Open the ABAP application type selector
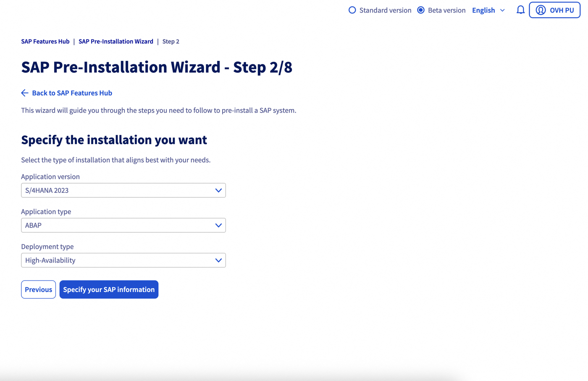The height and width of the screenshot is (381, 588). click(123, 225)
